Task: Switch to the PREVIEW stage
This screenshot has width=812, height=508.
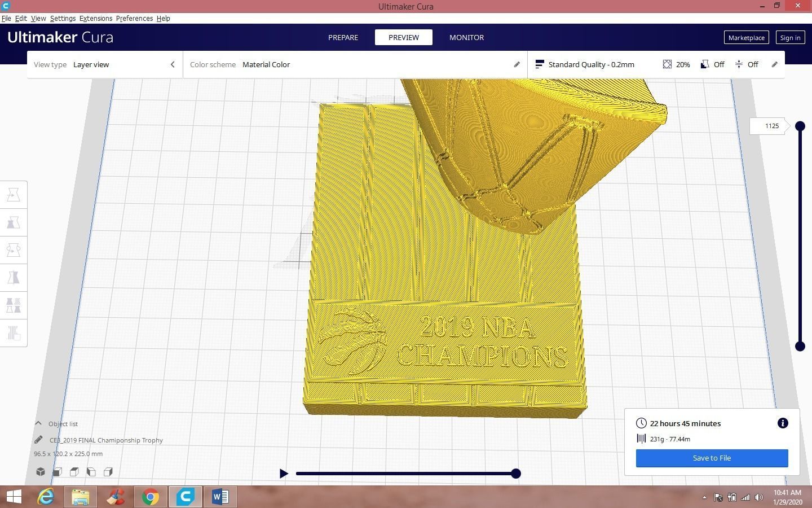Action: point(404,37)
